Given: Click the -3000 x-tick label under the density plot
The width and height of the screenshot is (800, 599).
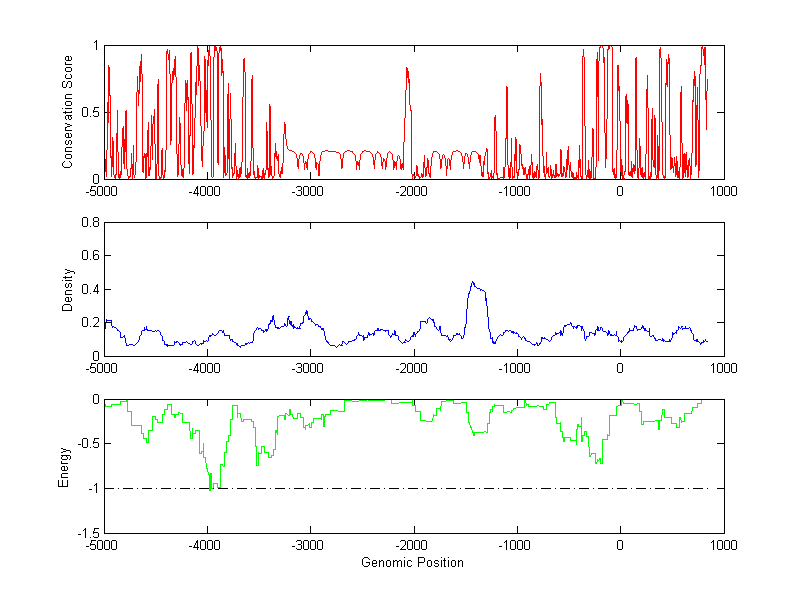Looking at the screenshot, I should pyautogui.click(x=309, y=369).
